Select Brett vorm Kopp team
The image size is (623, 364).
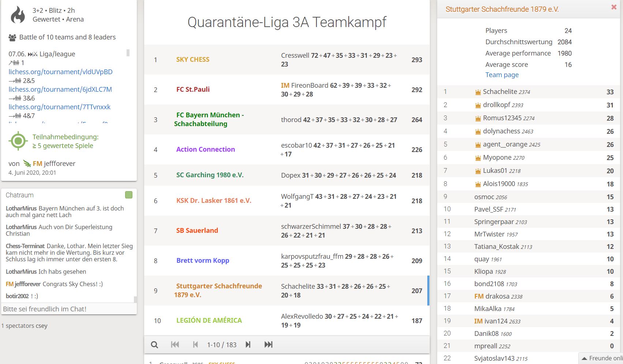click(x=203, y=261)
